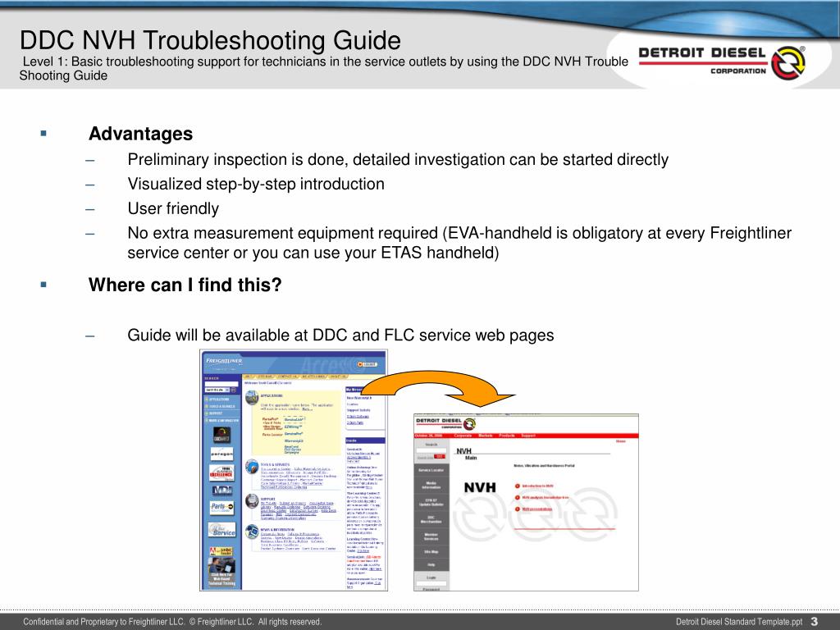Click the 'User friendly' bullet text
The height and width of the screenshot is (630, 840).
173,208
